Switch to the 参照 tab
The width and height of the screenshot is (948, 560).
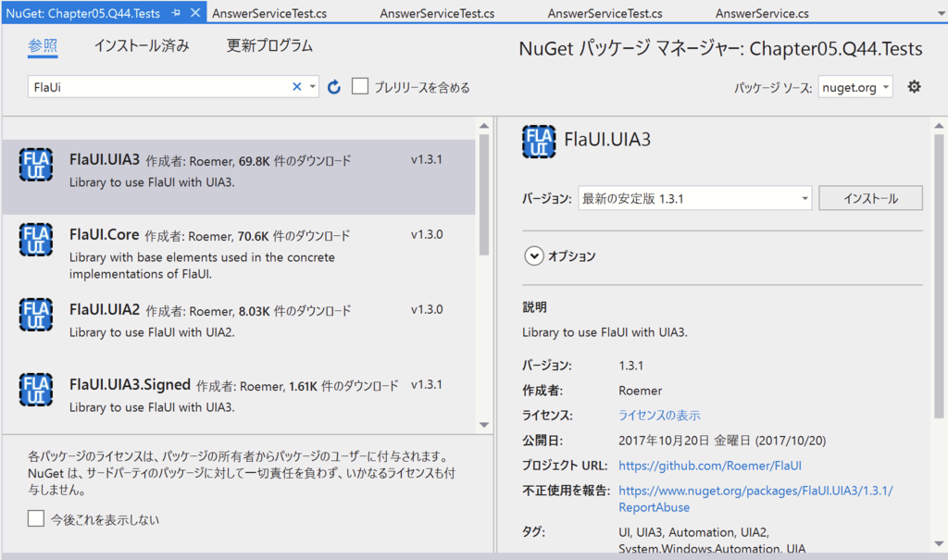tap(43, 46)
